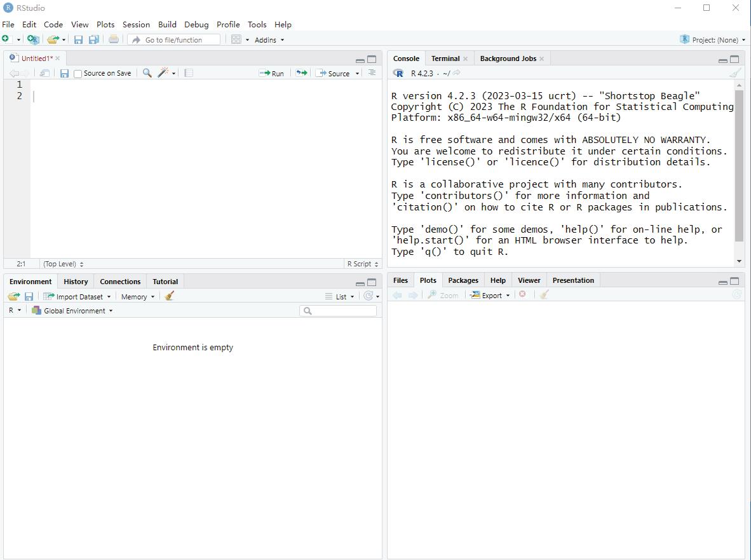Open the Addins dropdown menu

269,39
